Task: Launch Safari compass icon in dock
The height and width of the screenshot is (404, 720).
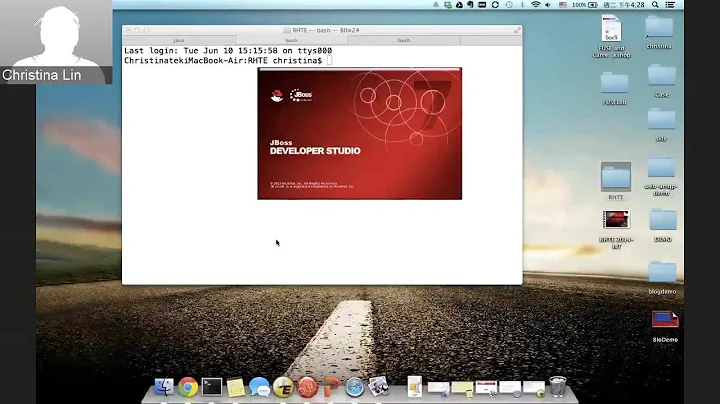Action: [x=355, y=387]
